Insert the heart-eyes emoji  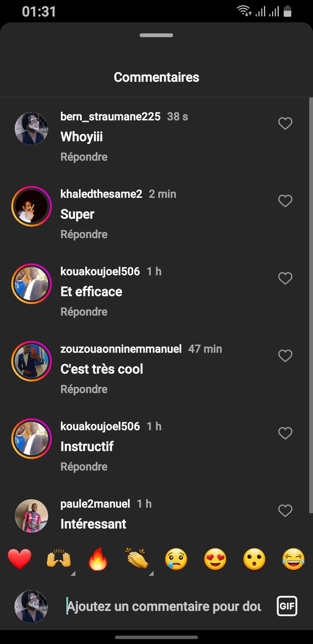pyautogui.click(x=215, y=559)
